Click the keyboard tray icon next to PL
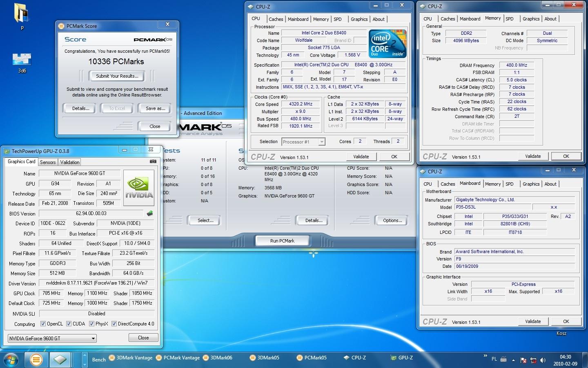The image size is (588, 368). point(503,360)
